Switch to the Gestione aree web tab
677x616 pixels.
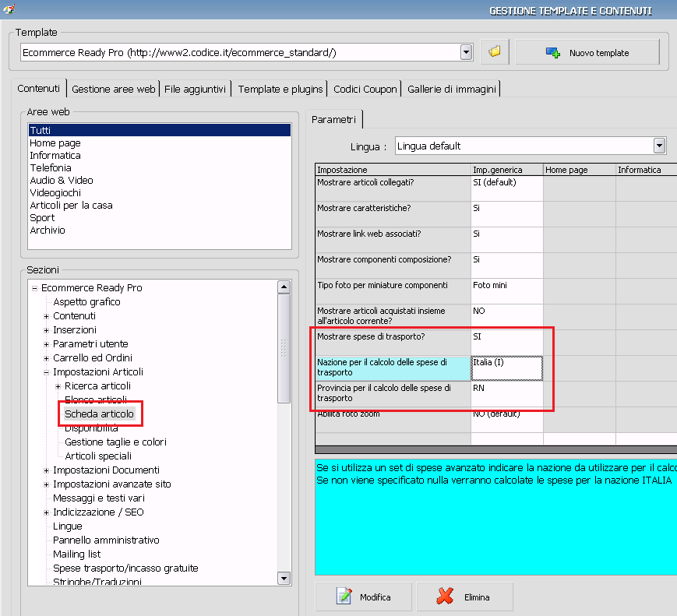point(114,89)
